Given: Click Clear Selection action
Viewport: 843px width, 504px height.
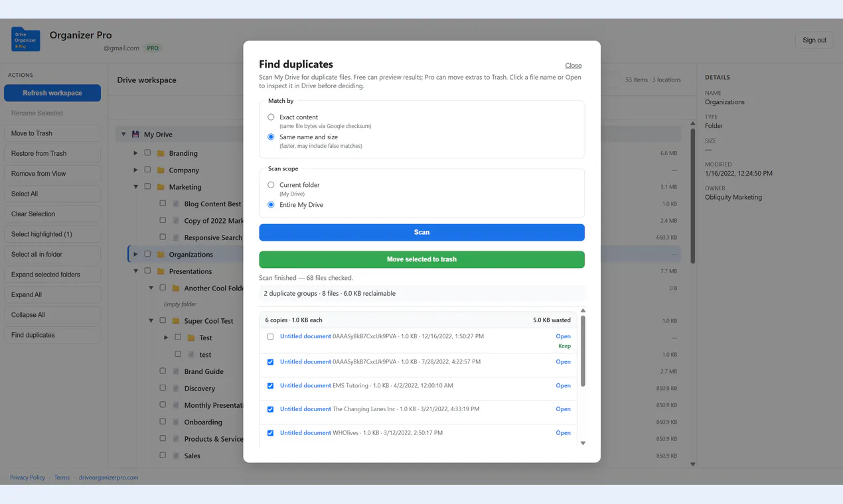Looking at the screenshot, I should (52, 214).
